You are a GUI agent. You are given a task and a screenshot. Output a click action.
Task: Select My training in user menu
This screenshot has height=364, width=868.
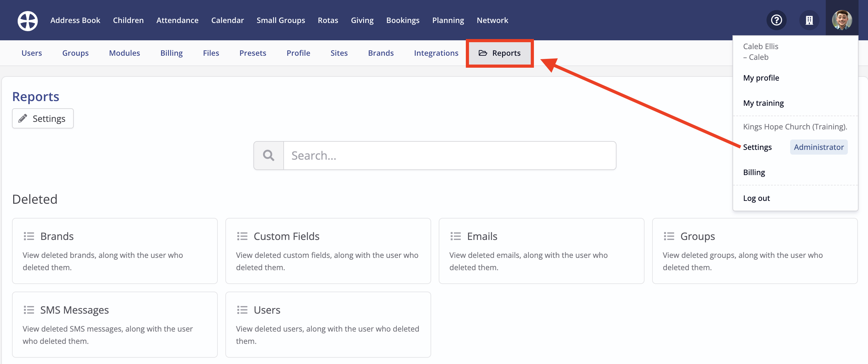pyautogui.click(x=764, y=103)
